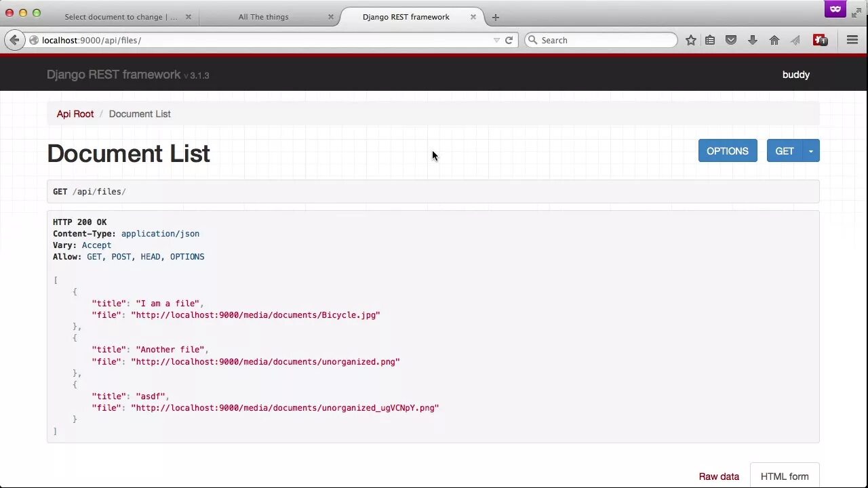Image resolution: width=868 pixels, height=488 pixels.
Task: Click the 'Vary: Accept' header line
Action: [x=82, y=245]
